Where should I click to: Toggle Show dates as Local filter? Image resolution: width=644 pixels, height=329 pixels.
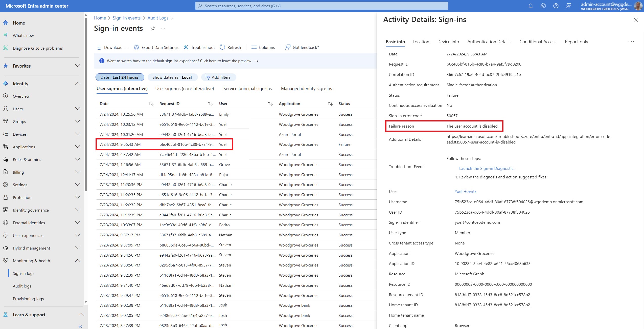[x=172, y=77]
